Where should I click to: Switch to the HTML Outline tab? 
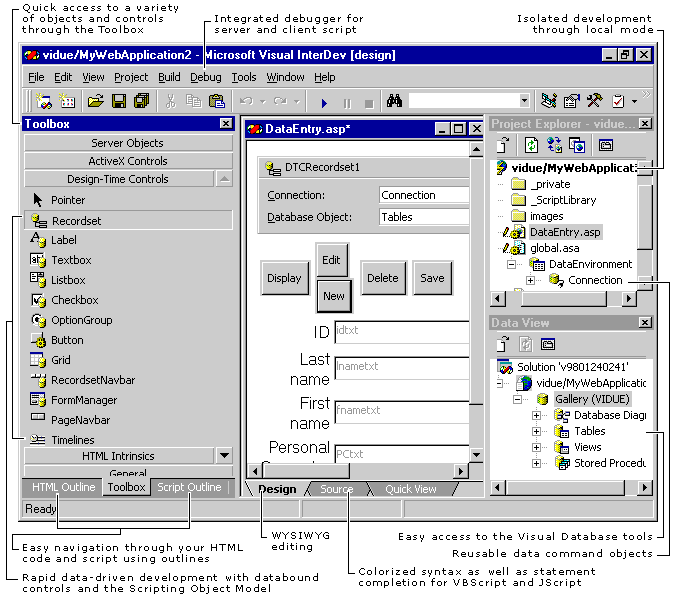coord(64,487)
